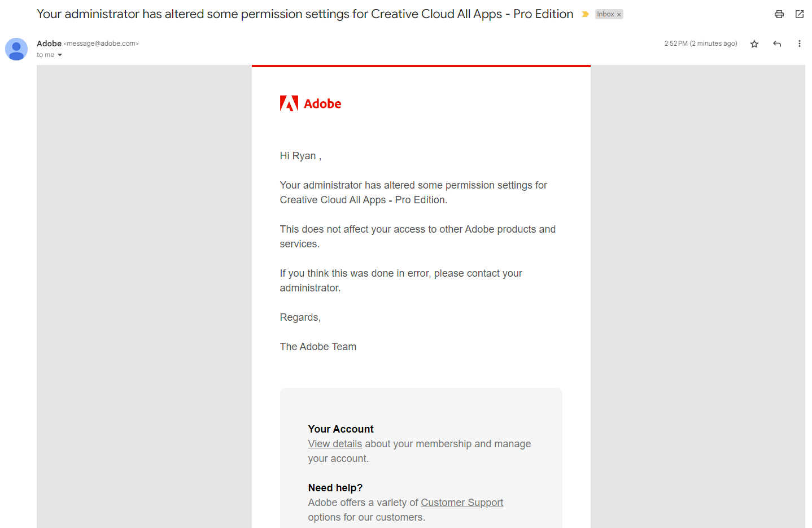
Task: Toggle the yellow importance marker
Action: 585,14
